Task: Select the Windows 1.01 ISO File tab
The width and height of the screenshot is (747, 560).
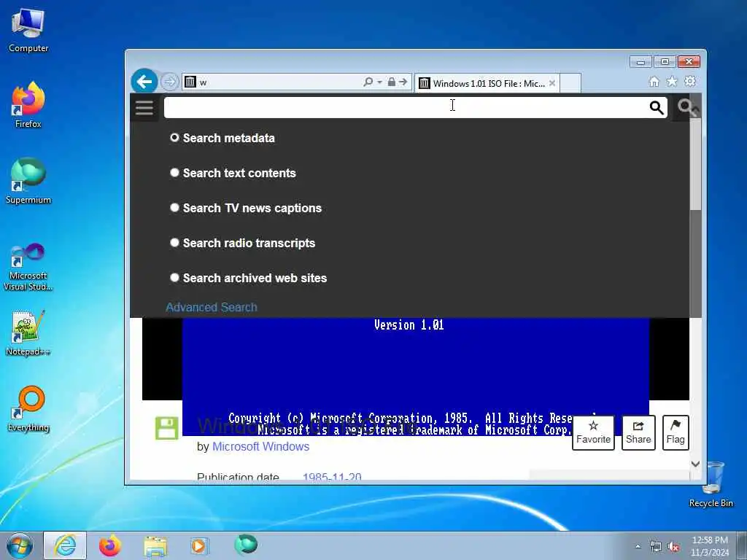Action: tap(487, 83)
